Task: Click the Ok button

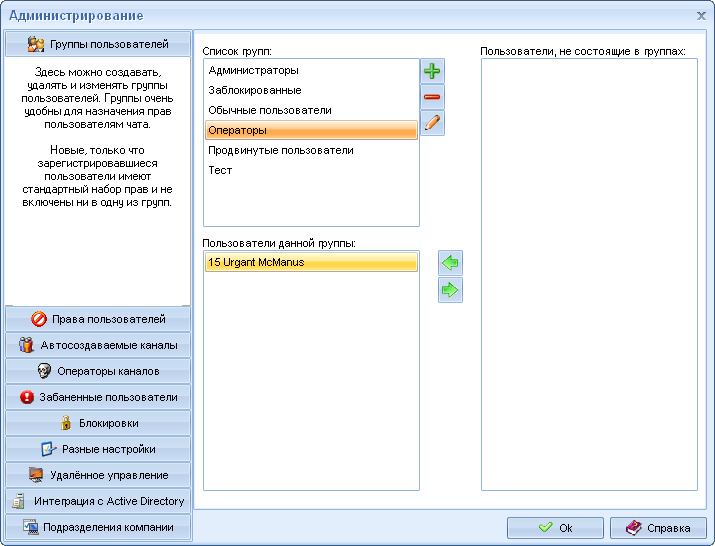Action: 555,528
